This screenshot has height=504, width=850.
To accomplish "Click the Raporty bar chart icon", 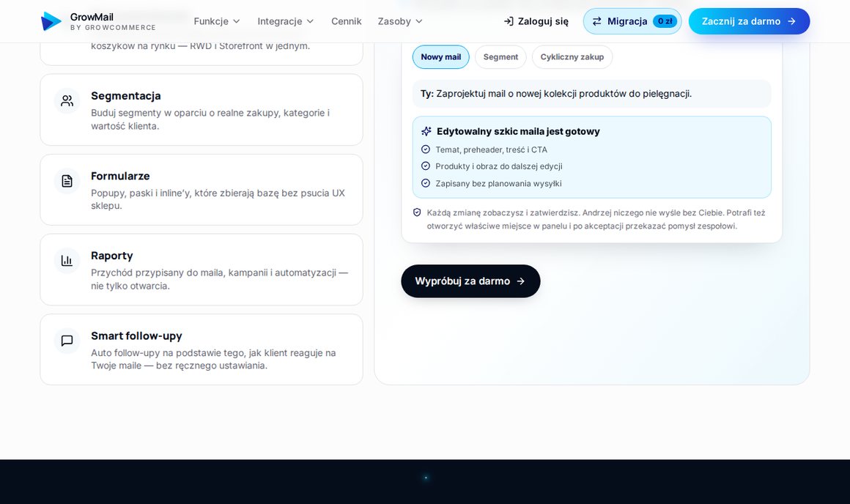I will 67,261.
